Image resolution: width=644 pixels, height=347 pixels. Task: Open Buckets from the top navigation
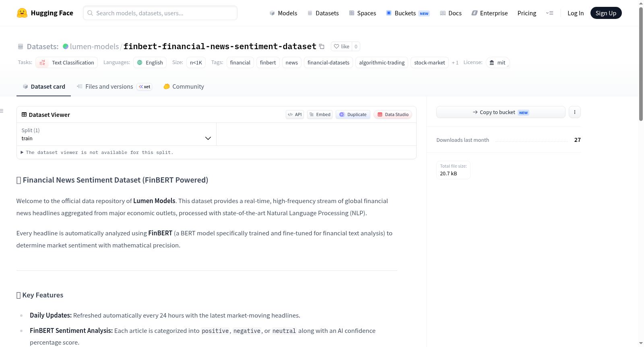[408, 13]
